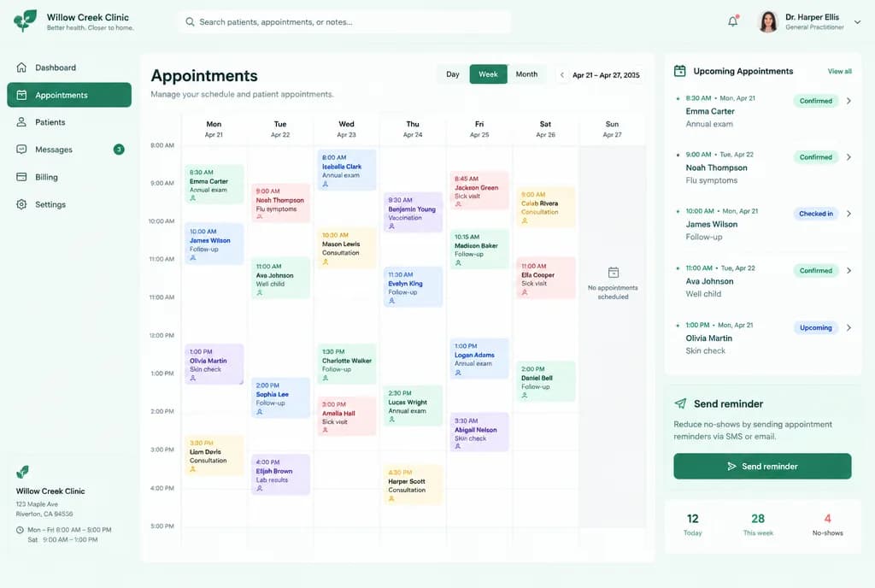
Task: Click View all upcoming appointments
Action: [x=839, y=72]
